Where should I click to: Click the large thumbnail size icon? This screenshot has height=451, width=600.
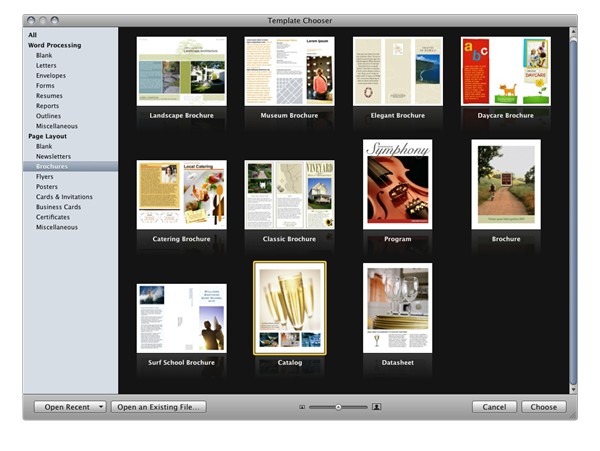point(377,407)
